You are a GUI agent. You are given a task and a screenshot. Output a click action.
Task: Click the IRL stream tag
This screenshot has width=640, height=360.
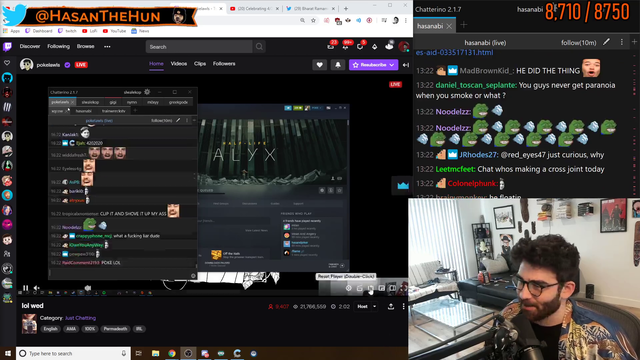pyautogui.click(x=139, y=329)
